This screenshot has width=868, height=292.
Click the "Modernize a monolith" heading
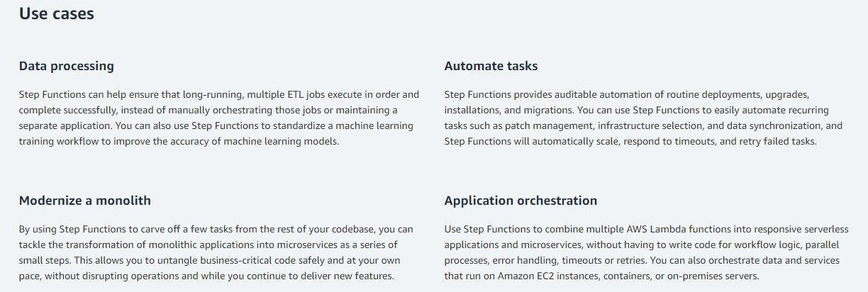(x=84, y=201)
